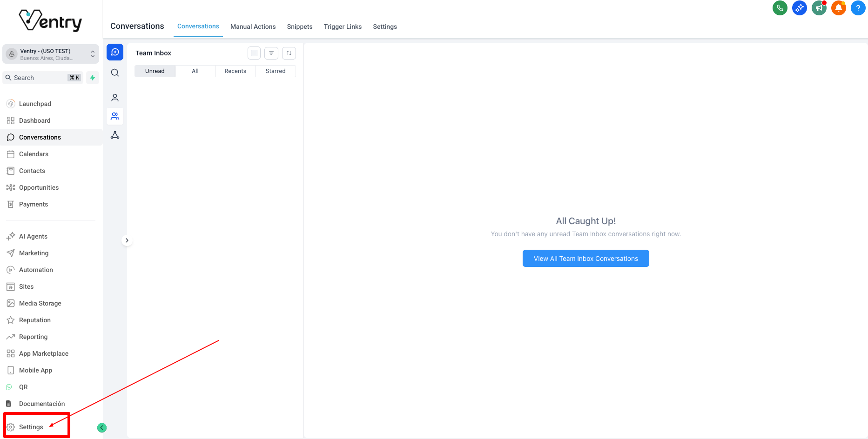Click the green phone dialer icon
Image resolution: width=868 pixels, height=439 pixels.
pos(780,8)
